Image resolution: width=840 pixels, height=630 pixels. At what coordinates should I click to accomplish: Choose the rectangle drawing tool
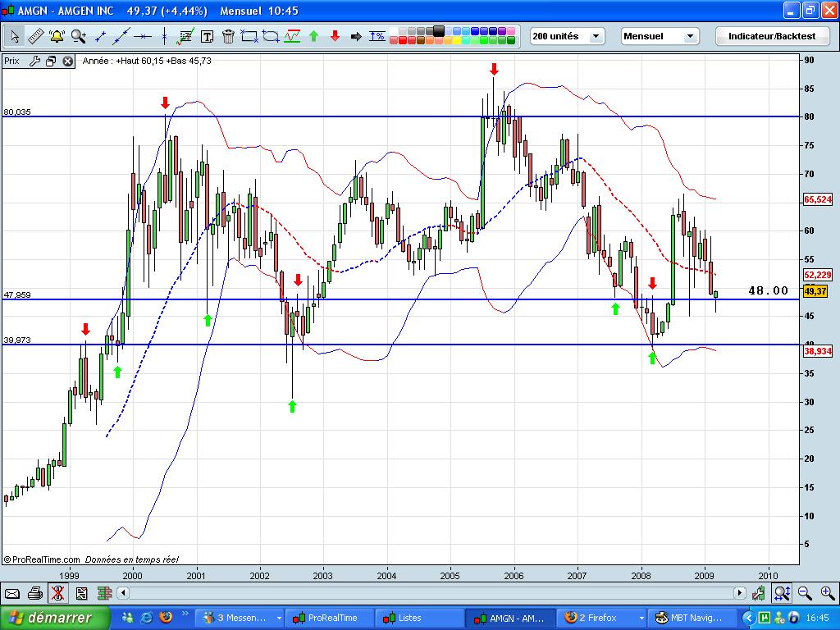coord(249,36)
